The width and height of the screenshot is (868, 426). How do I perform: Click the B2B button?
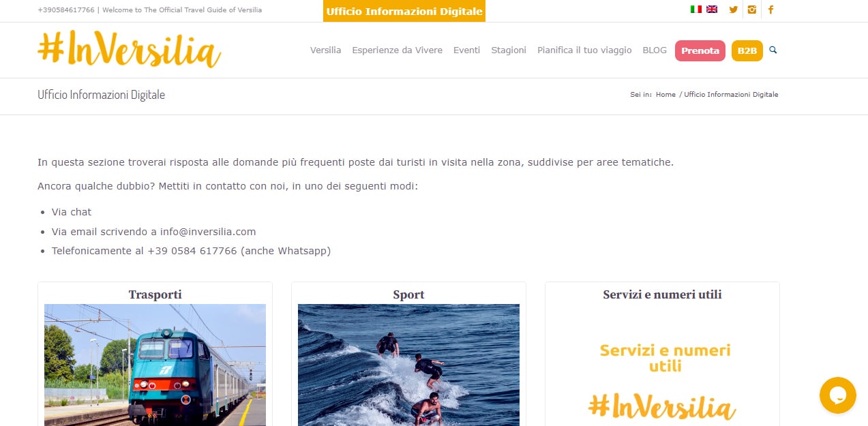tap(747, 50)
